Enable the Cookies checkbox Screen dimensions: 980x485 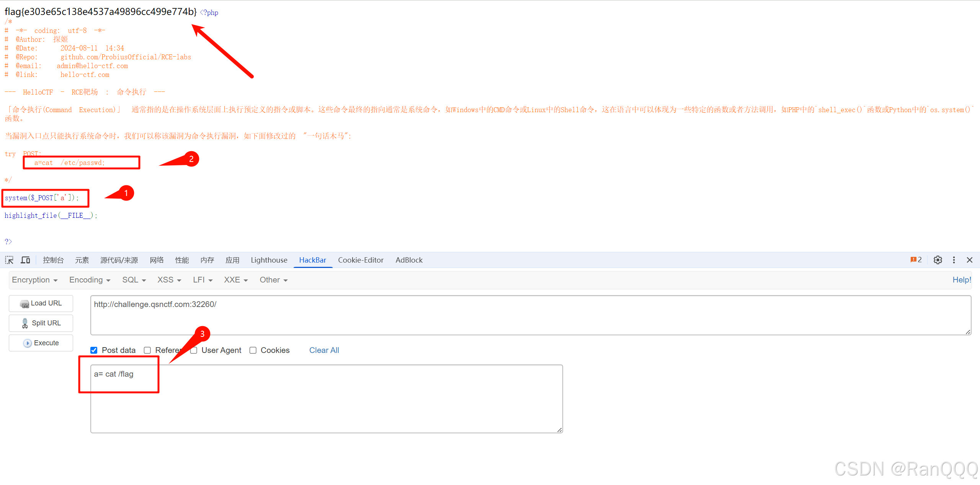tap(253, 350)
